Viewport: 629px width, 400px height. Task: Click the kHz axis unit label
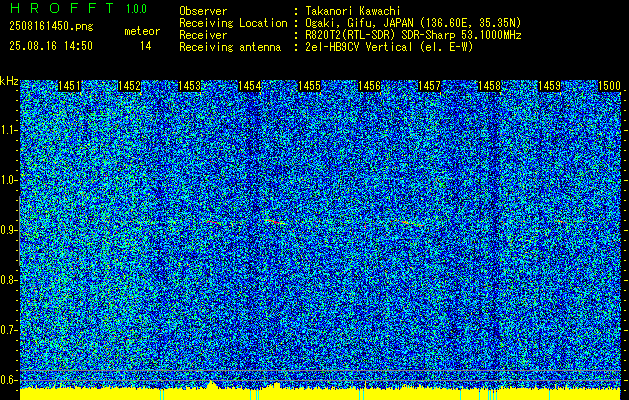tap(9, 81)
